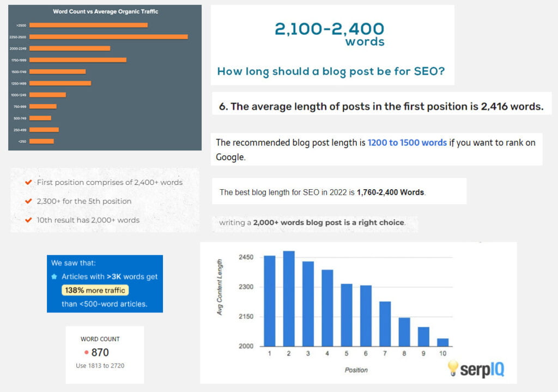
Task: Click the blue bar at position 5
Action: 347,315
